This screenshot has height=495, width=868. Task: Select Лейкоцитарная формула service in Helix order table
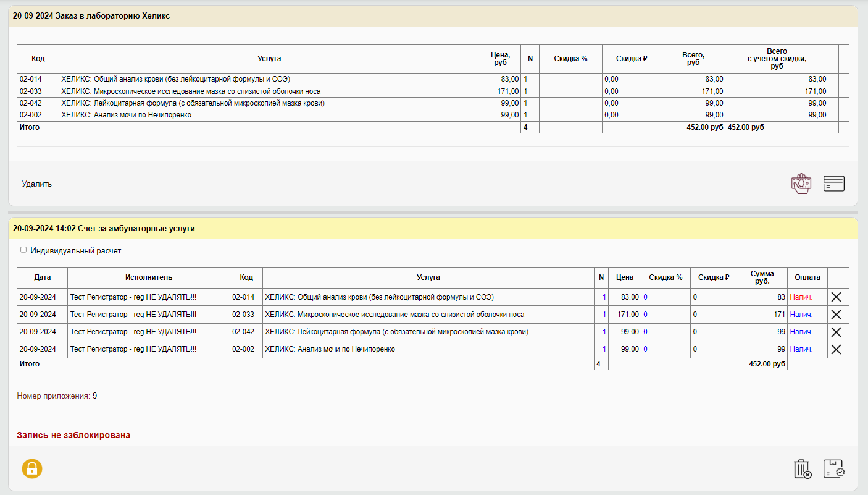coord(193,103)
